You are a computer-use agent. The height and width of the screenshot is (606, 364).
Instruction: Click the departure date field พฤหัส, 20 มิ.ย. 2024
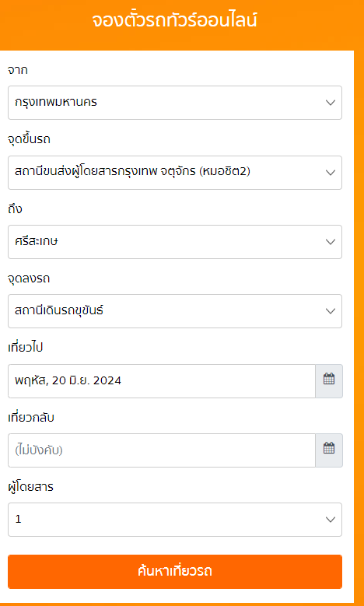[162, 380]
